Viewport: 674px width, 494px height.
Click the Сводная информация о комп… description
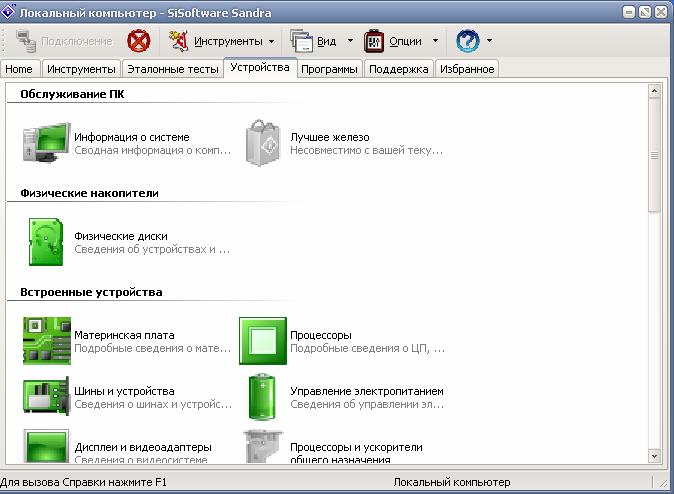point(153,150)
